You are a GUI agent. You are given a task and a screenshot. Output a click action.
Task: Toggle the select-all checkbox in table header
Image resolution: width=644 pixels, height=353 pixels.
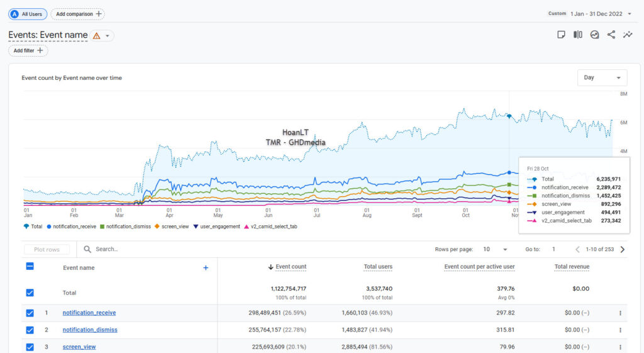[30, 267]
